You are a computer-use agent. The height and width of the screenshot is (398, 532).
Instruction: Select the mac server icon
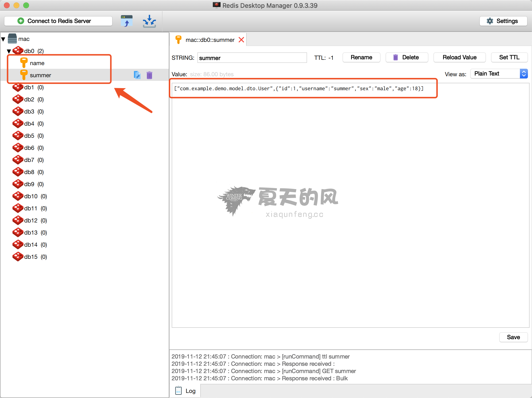[x=12, y=39]
